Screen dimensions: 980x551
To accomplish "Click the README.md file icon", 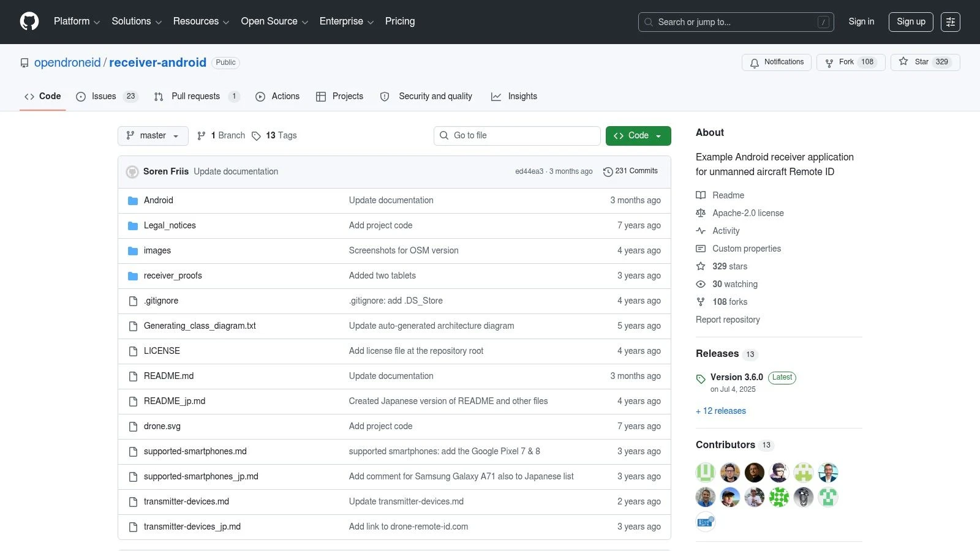I will pos(133,377).
